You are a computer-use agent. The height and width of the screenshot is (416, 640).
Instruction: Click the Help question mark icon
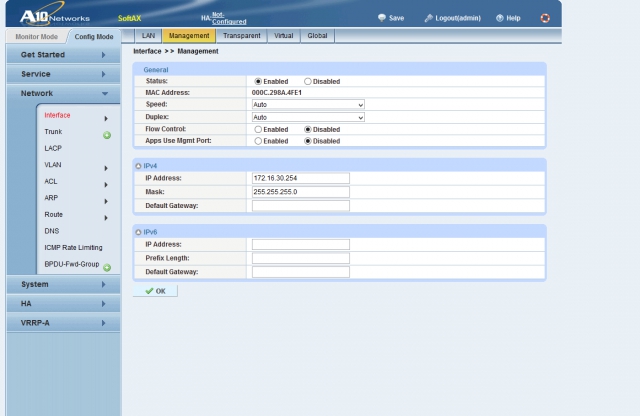point(500,18)
